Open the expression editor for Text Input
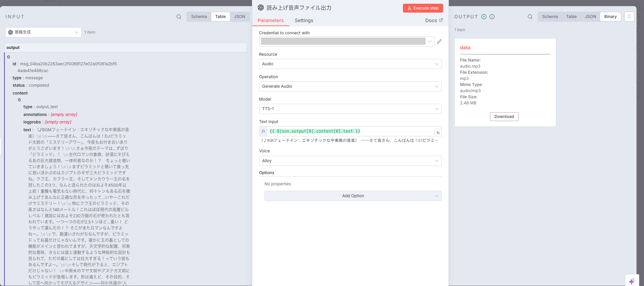644x286 pixels. click(438, 133)
